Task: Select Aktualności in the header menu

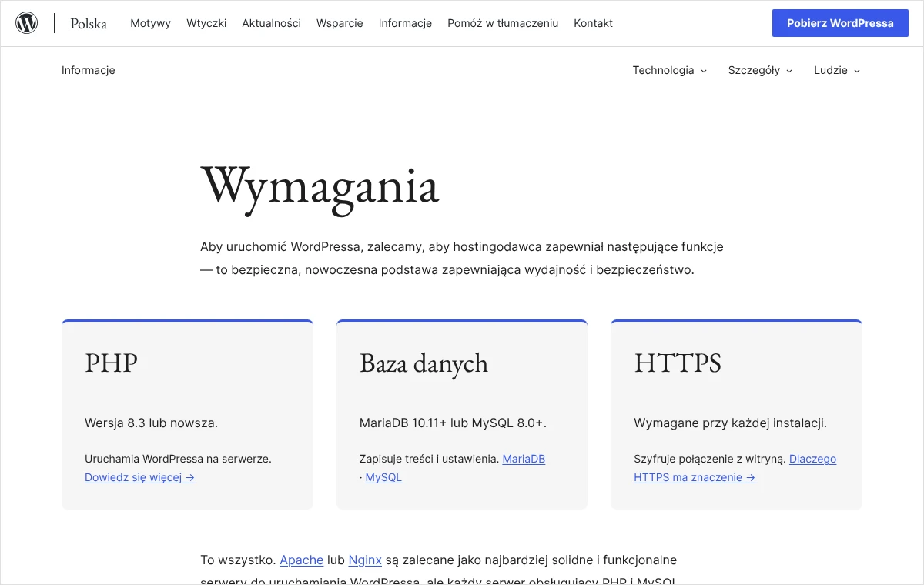Action: 271,23
